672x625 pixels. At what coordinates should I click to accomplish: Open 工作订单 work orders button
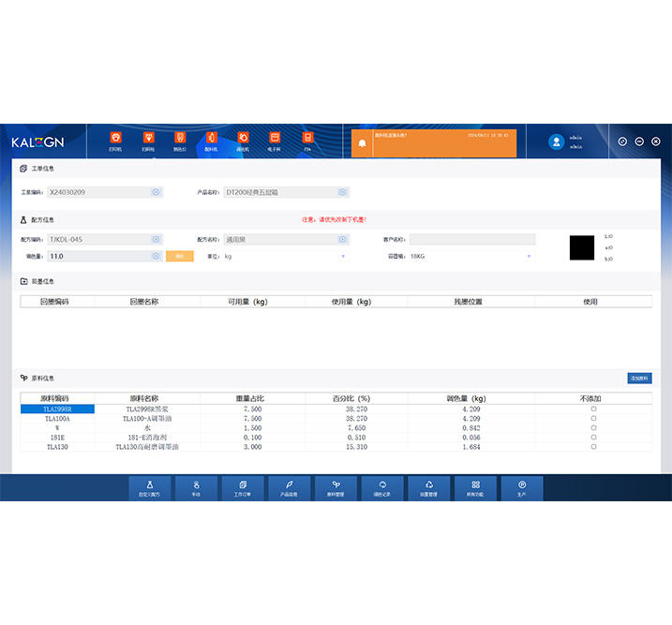[243, 488]
